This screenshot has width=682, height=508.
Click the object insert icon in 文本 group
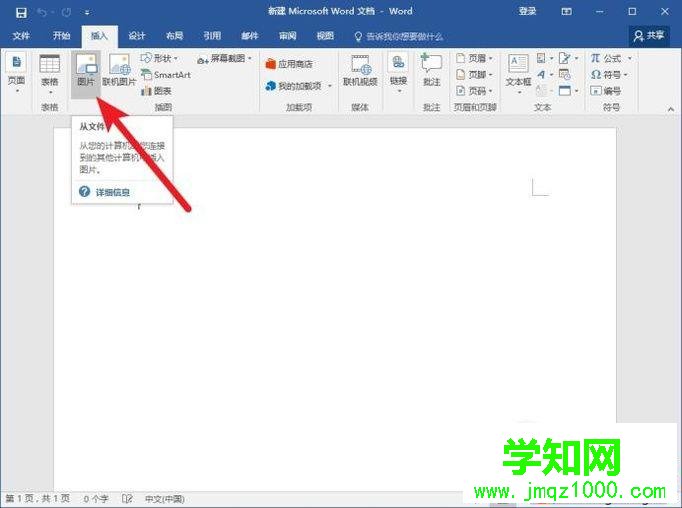[568, 90]
